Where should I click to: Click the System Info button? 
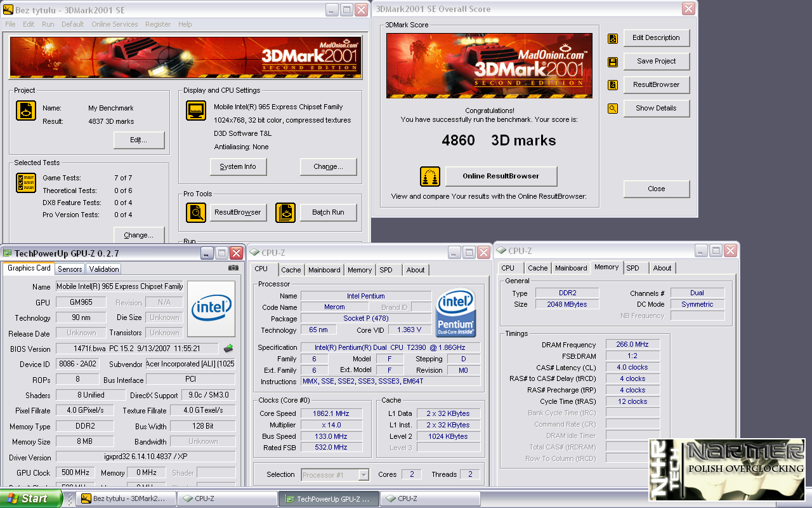(x=238, y=166)
